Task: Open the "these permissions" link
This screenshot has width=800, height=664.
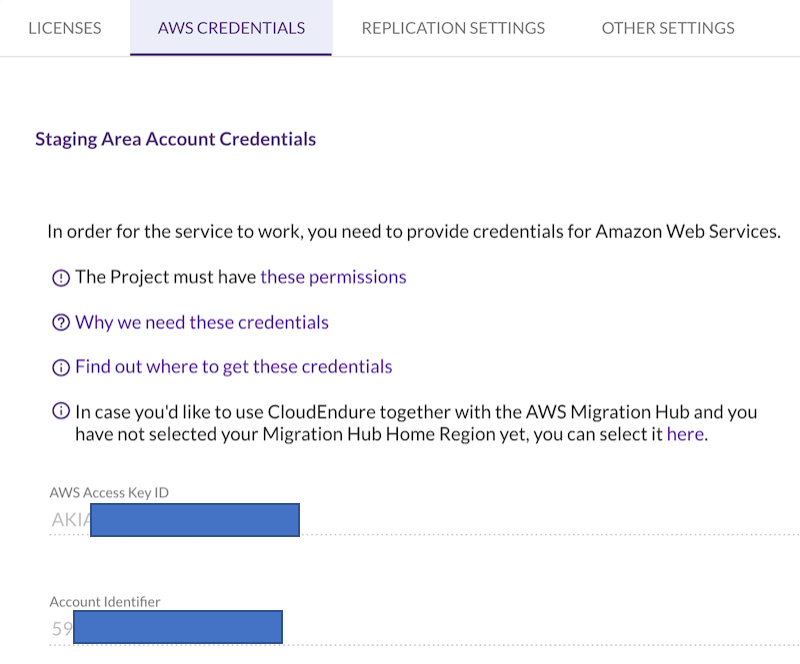Action: point(333,277)
